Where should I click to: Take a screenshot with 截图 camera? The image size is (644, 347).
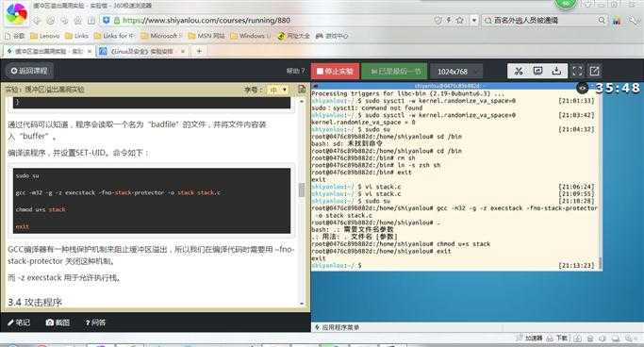point(58,322)
